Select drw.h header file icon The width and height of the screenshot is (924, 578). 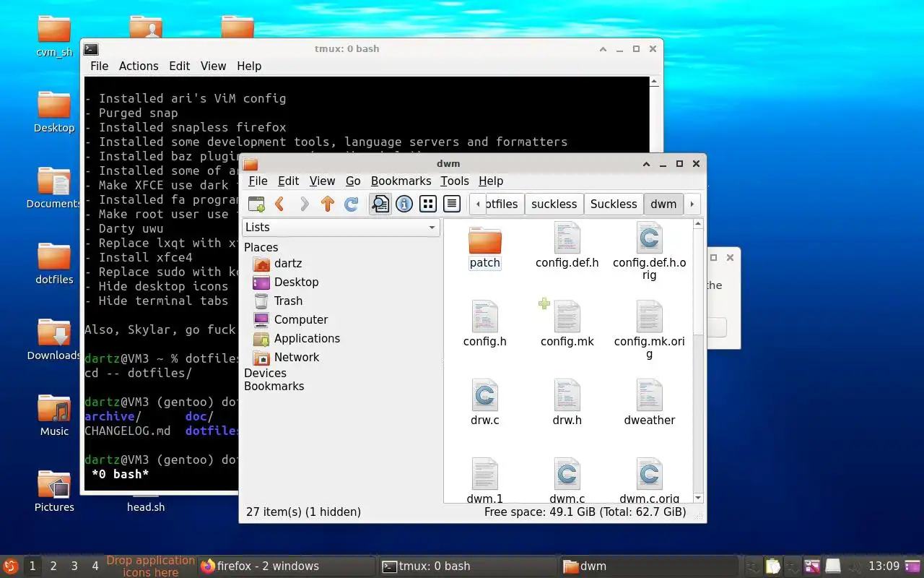pos(567,396)
